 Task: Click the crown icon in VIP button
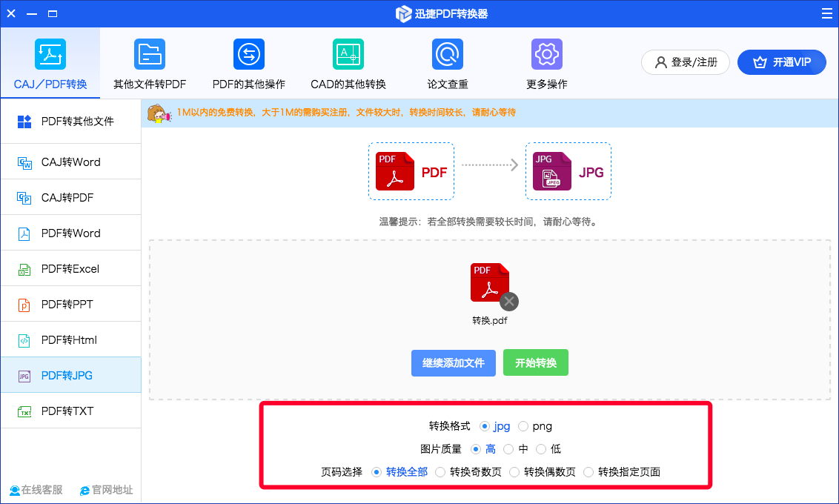(760, 62)
